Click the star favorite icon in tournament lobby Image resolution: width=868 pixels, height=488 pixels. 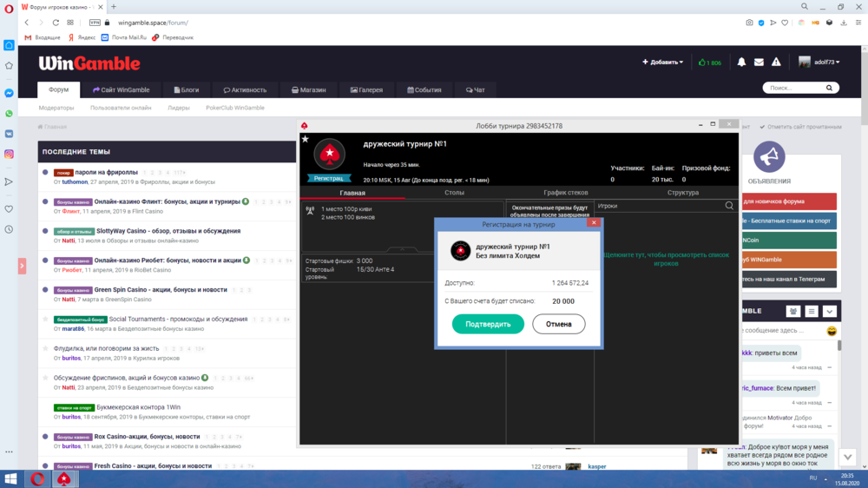(305, 139)
